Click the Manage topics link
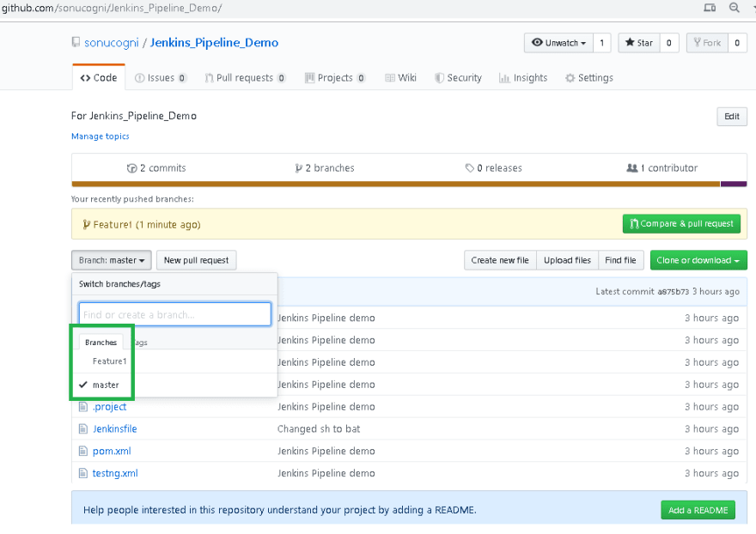Viewport: 756px width, 534px height. click(101, 137)
